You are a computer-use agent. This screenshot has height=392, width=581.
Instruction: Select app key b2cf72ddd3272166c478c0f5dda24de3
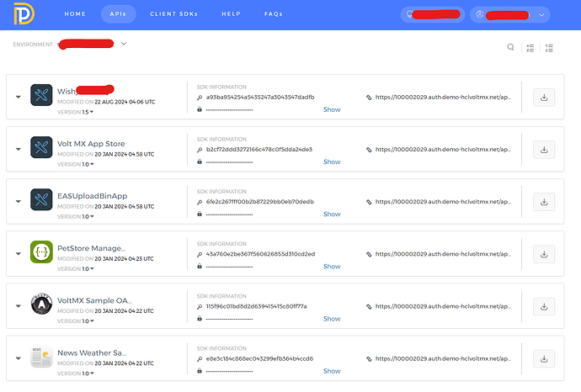pos(259,149)
